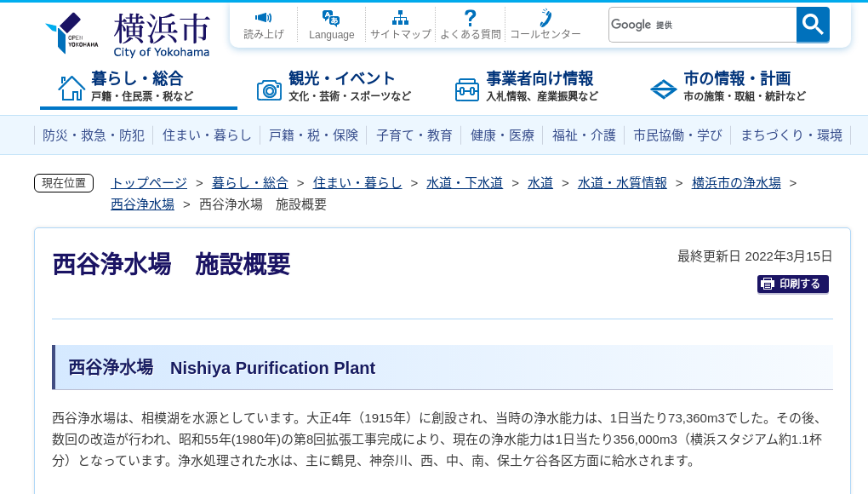
Task: Open よくある質問 question mark icon
Action: pos(470,19)
